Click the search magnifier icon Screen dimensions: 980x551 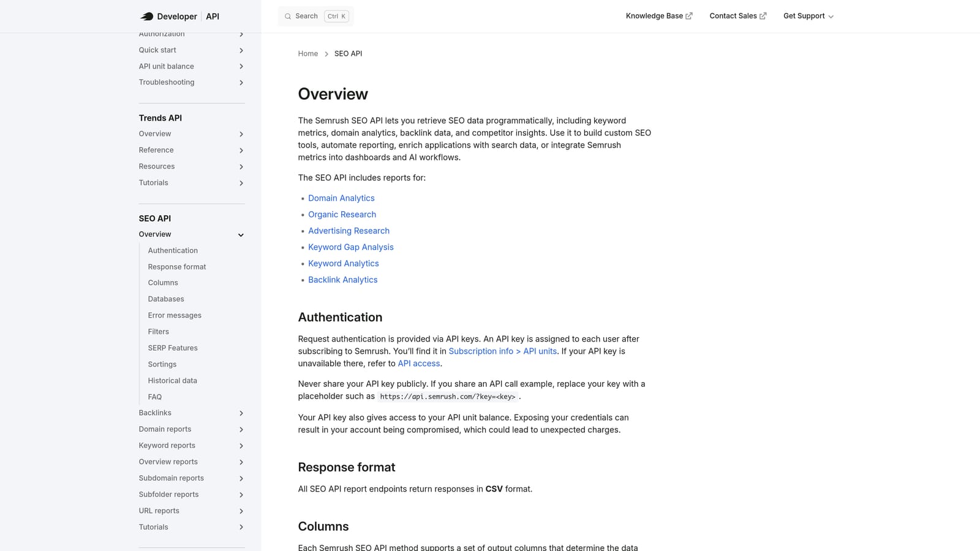288,17
